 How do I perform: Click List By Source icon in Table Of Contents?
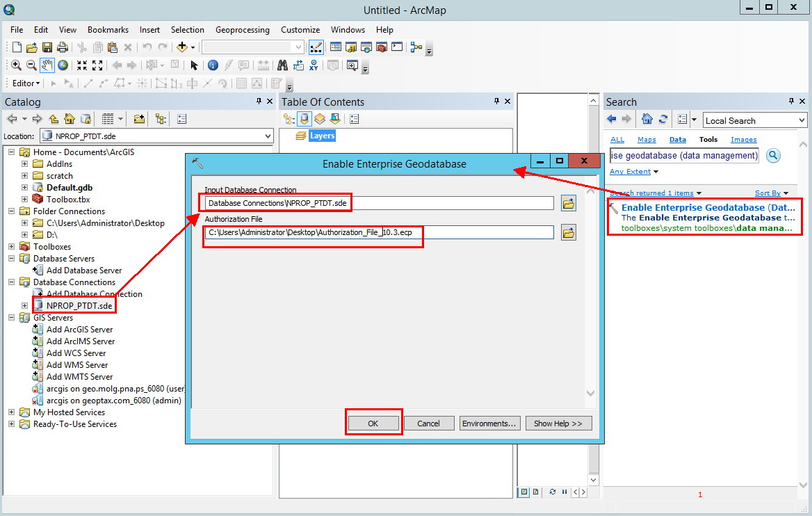tap(304, 119)
